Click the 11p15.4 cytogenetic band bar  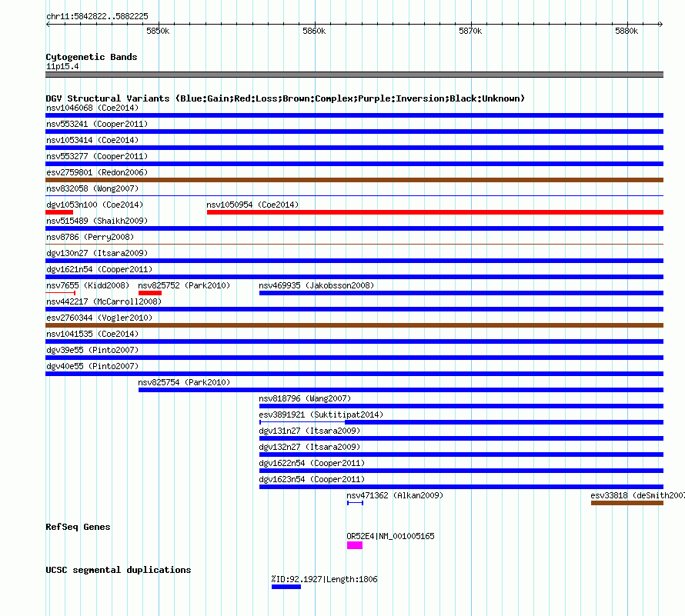tap(354, 75)
